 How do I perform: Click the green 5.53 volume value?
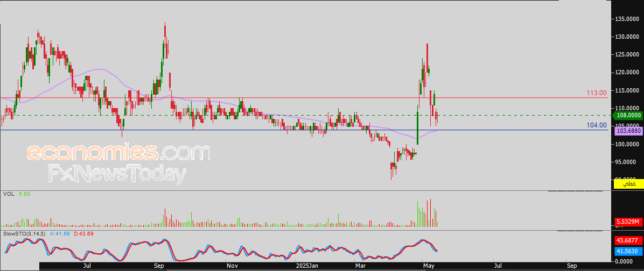point(25,193)
